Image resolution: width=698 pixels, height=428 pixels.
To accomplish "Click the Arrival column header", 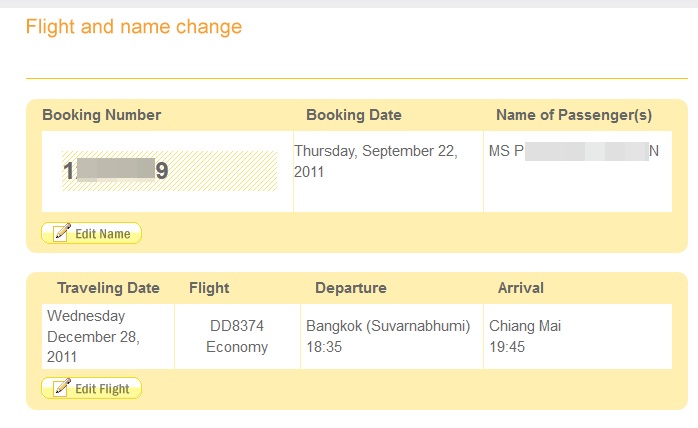I will (x=521, y=288).
